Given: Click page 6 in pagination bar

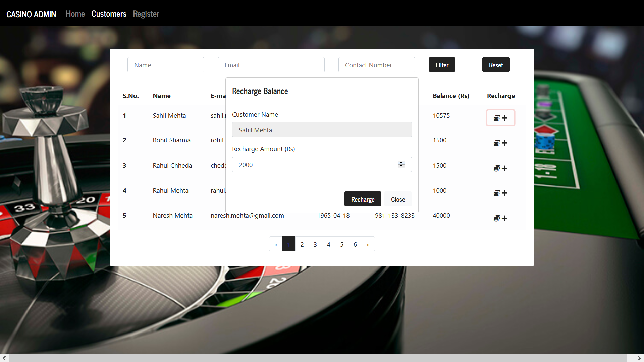Looking at the screenshot, I should (355, 244).
